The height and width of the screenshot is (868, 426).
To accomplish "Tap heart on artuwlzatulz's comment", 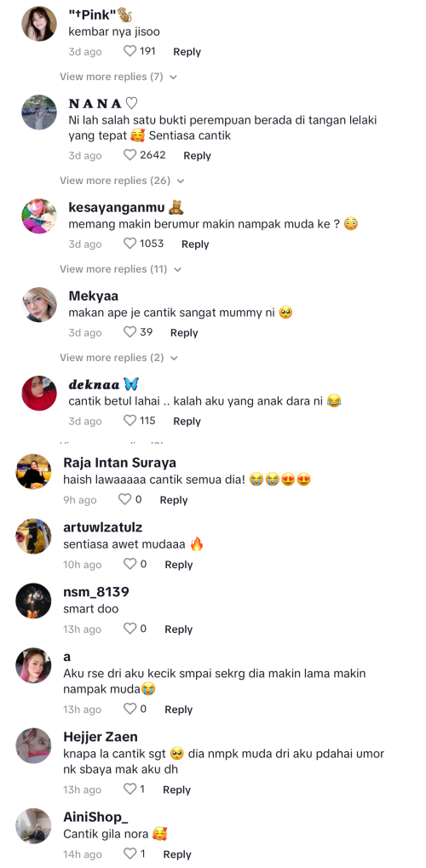I will point(130,565).
